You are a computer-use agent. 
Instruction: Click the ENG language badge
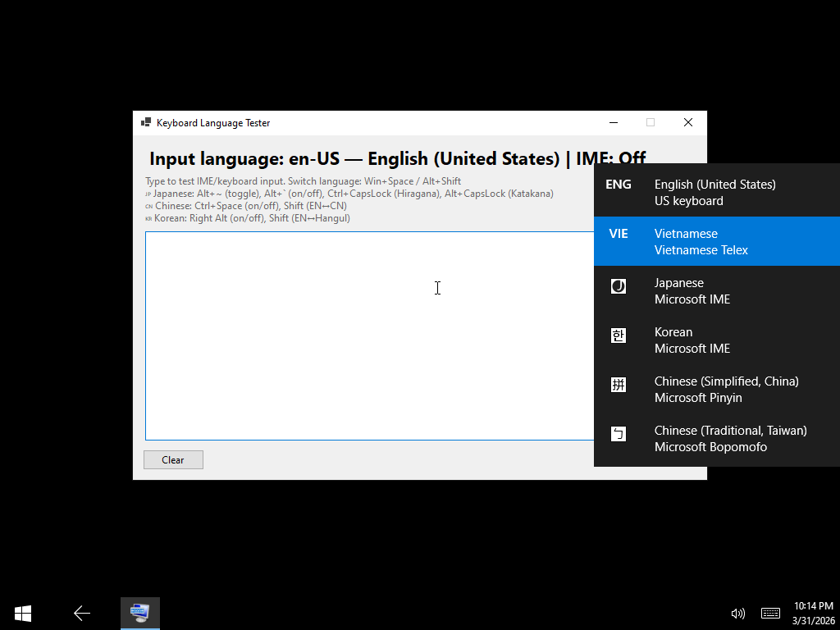pyautogui.click(x=619, y=185)
